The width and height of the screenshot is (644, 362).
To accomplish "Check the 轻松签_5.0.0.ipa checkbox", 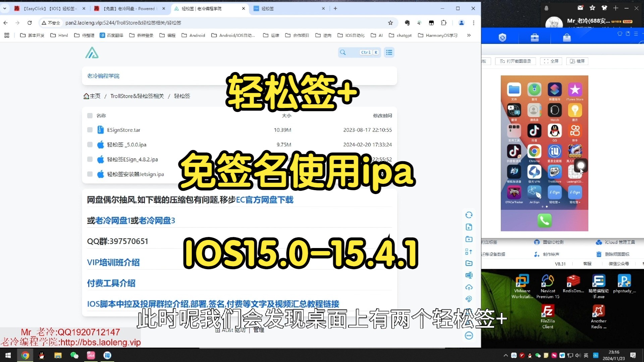I will click(x=90, y=144).
